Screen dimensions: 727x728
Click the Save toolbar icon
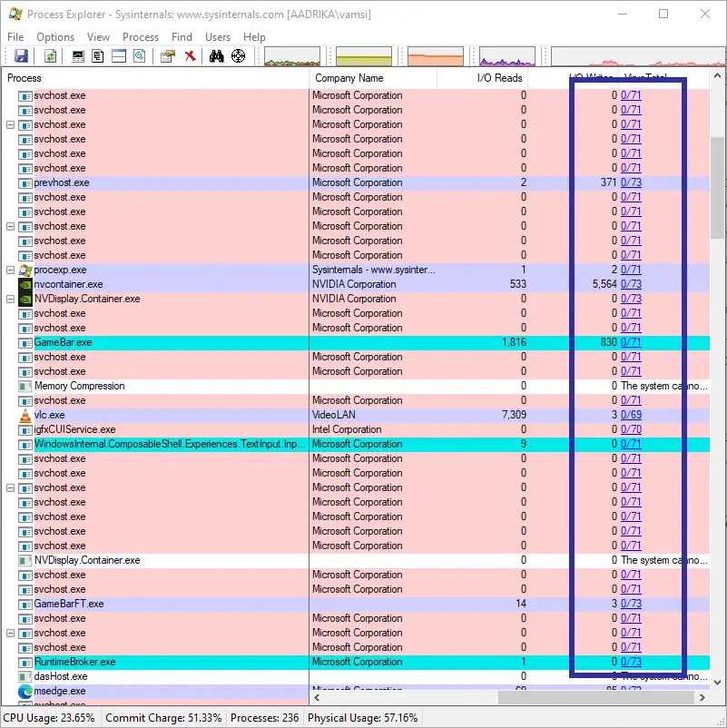[x=22, y=56]
